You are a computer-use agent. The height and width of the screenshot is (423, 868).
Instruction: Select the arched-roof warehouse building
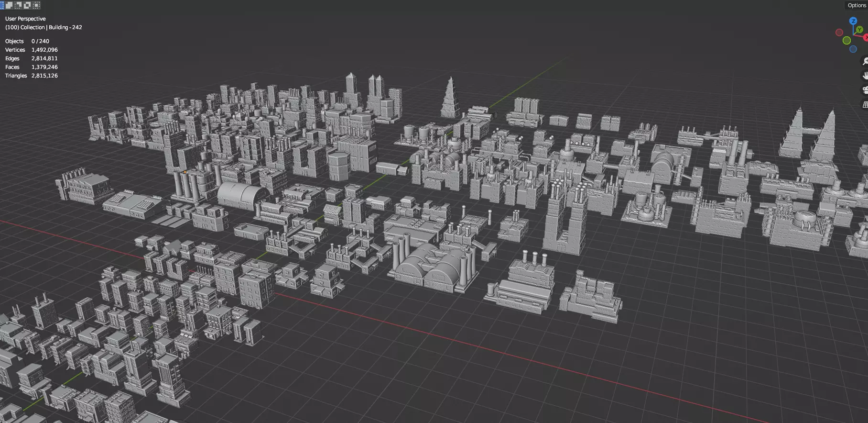click(x=243, y=195)
